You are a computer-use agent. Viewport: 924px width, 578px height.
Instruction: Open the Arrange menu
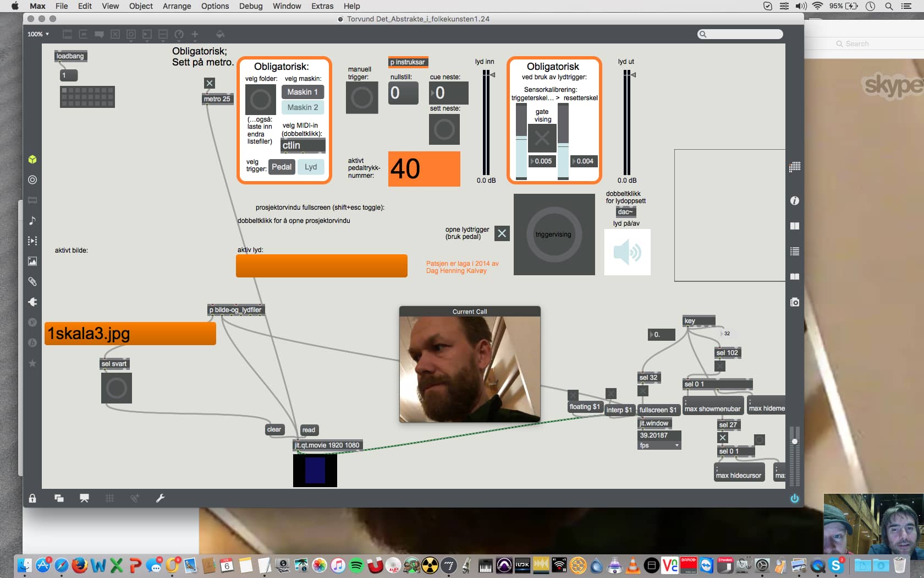click(177, 6)
